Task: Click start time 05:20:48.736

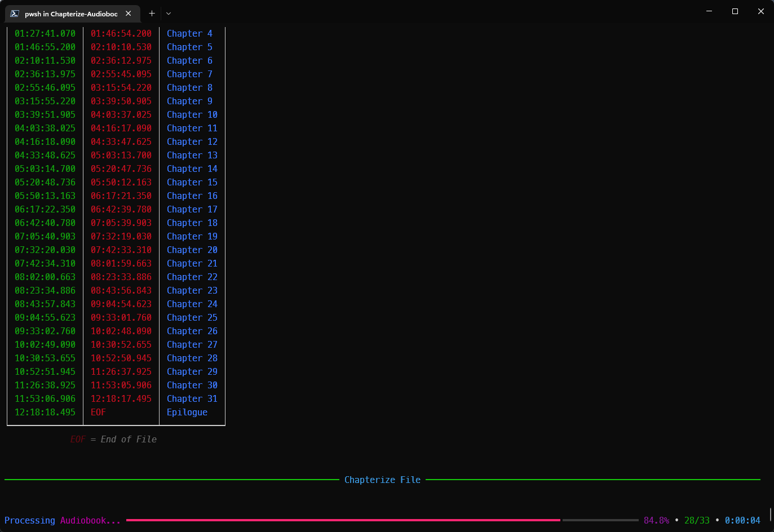Action: (x=45, y=183)
